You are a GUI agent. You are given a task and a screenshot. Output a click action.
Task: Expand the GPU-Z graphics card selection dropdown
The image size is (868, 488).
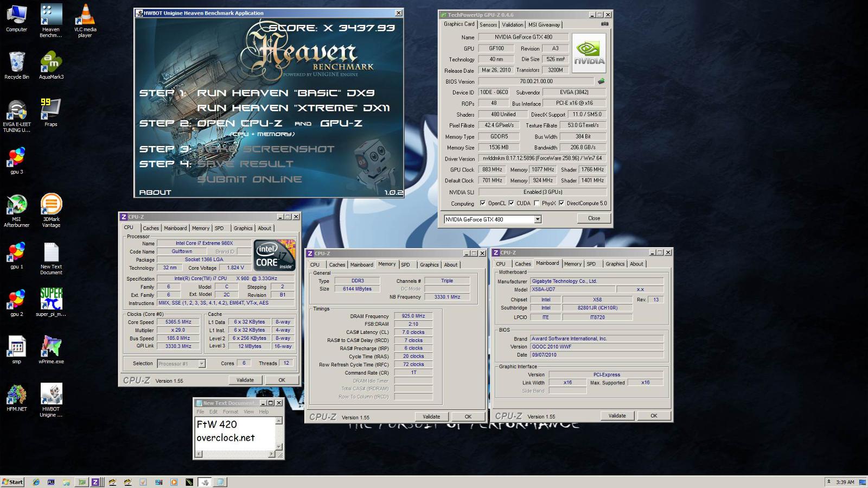[x=538, y=219]
